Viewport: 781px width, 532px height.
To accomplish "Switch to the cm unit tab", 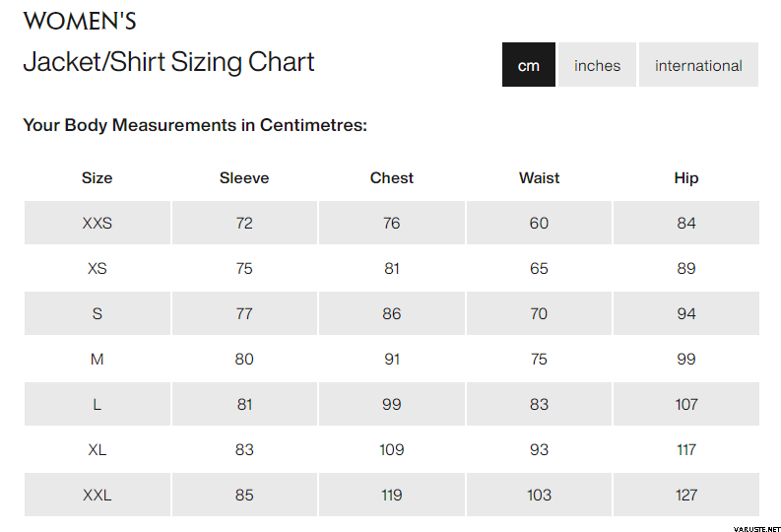I will (x=529, y=65).
